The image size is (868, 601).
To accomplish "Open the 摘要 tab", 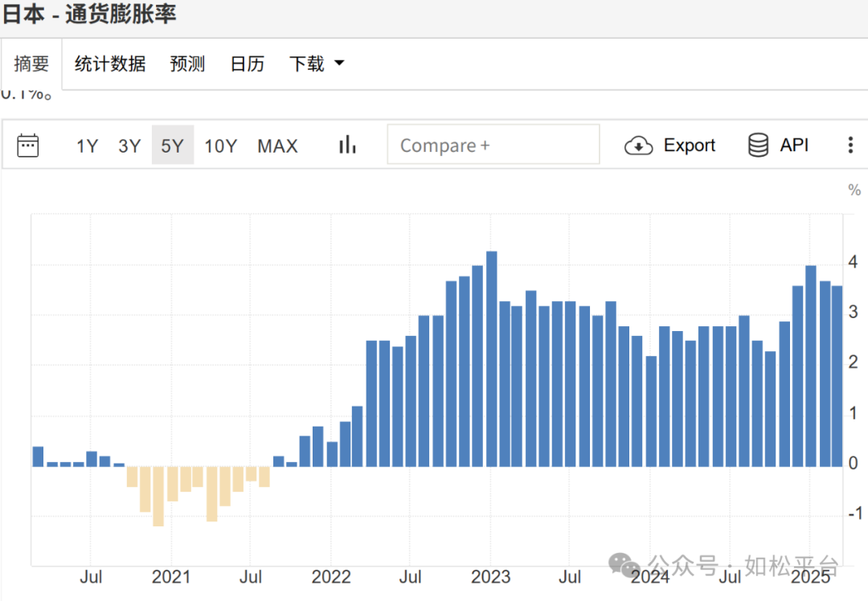I will [x=31, y=64].
